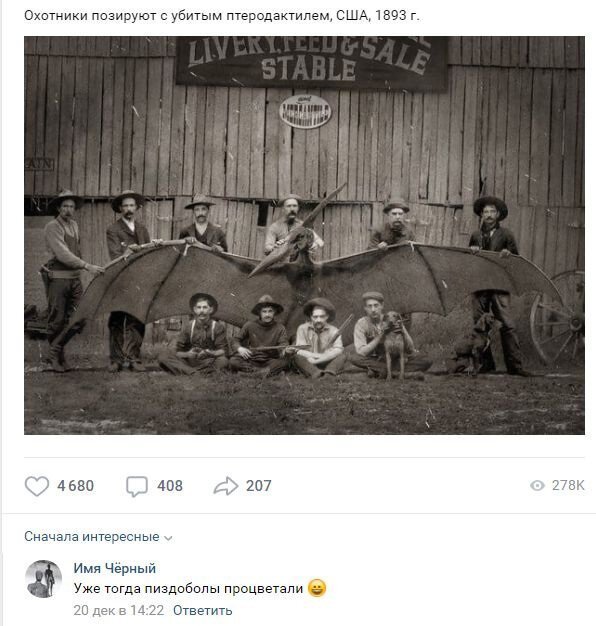Share the post using the arrow icon
This screenshot has width=596, height=626.
tap(226, 486)
